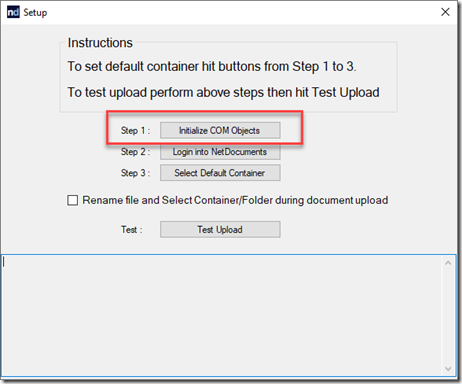
Task: Click the Step 2 : label
Action: point(135,152)
